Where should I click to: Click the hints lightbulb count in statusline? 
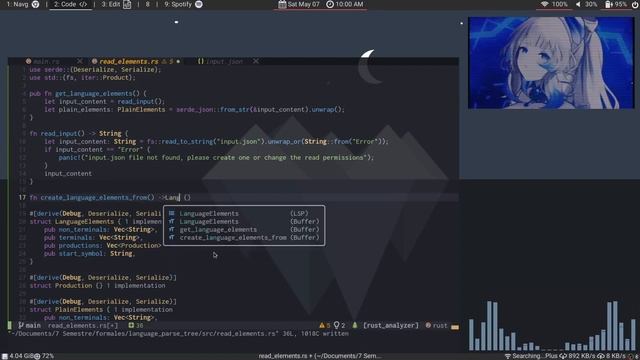coord(340,325)
